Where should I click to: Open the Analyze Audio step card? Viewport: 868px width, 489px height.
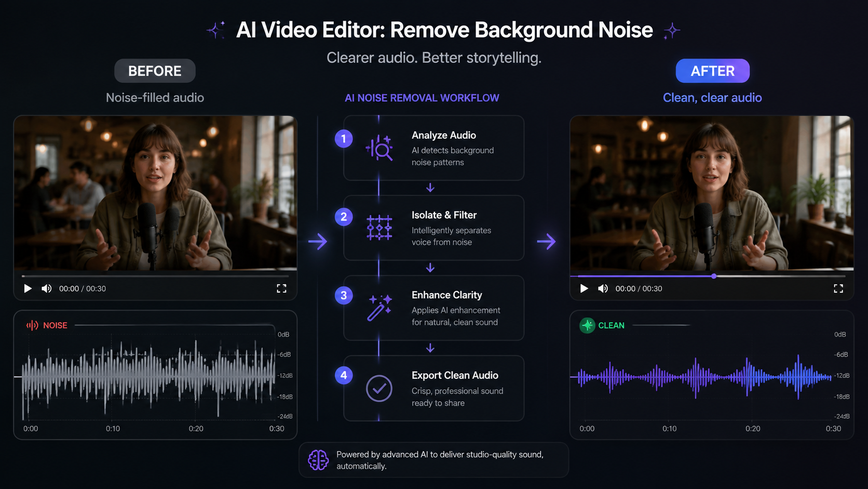[x=433, y=148]
